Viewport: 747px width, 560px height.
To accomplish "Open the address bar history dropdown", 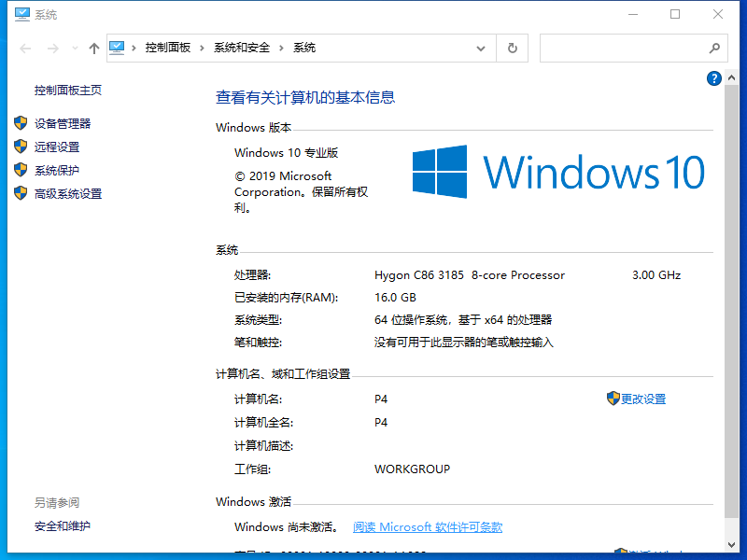I will click(x=481, y=49).
